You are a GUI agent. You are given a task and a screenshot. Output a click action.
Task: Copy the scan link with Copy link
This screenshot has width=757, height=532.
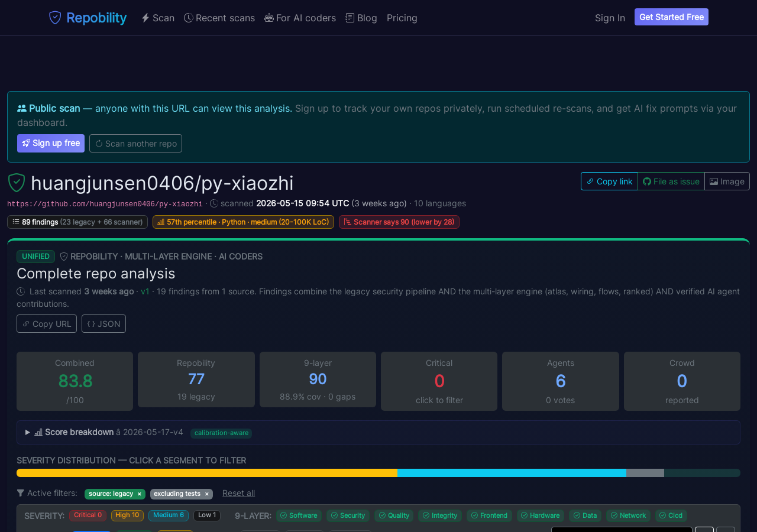(x=609, y=181)
